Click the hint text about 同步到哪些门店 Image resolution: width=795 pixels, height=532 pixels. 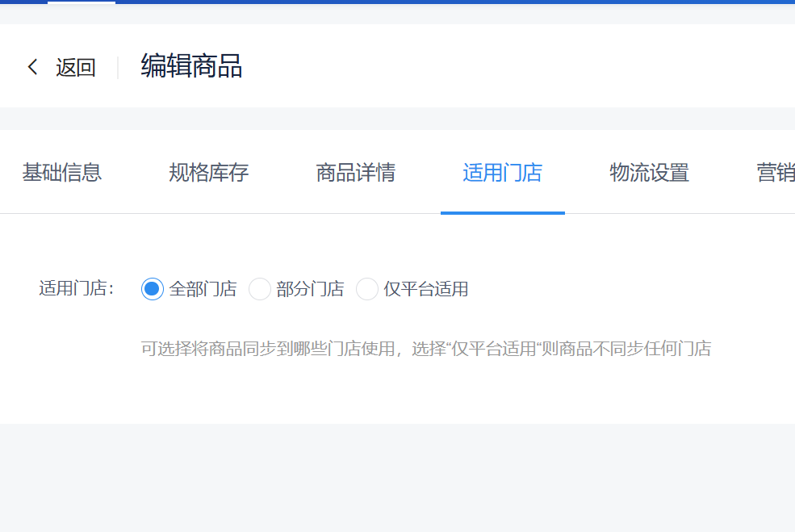pos(426,349)
